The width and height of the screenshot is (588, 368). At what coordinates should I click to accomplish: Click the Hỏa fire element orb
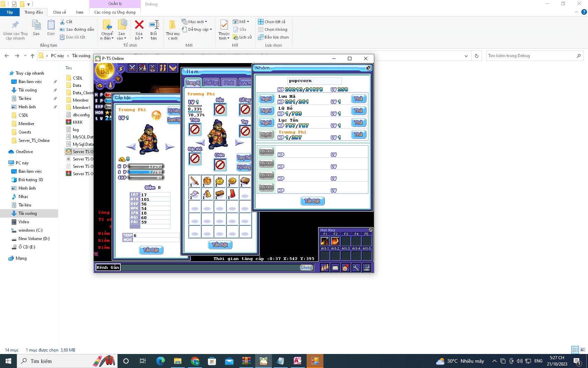[156, 115]
